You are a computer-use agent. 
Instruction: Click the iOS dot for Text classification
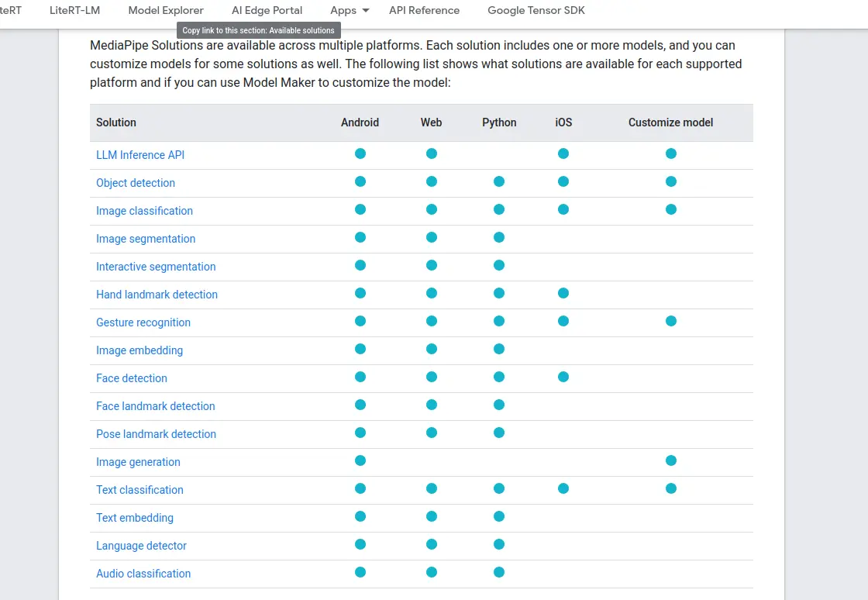[x=563, y=488]
